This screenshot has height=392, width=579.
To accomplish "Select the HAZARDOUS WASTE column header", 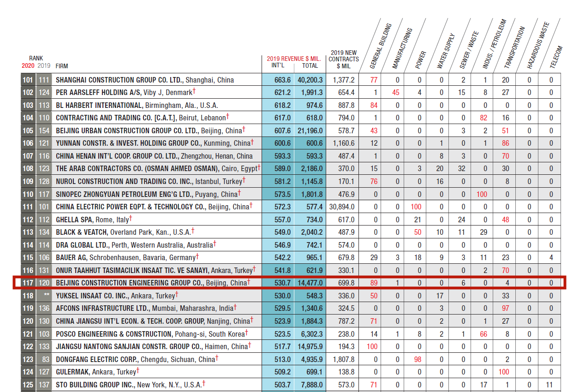I will coord(537,46).
